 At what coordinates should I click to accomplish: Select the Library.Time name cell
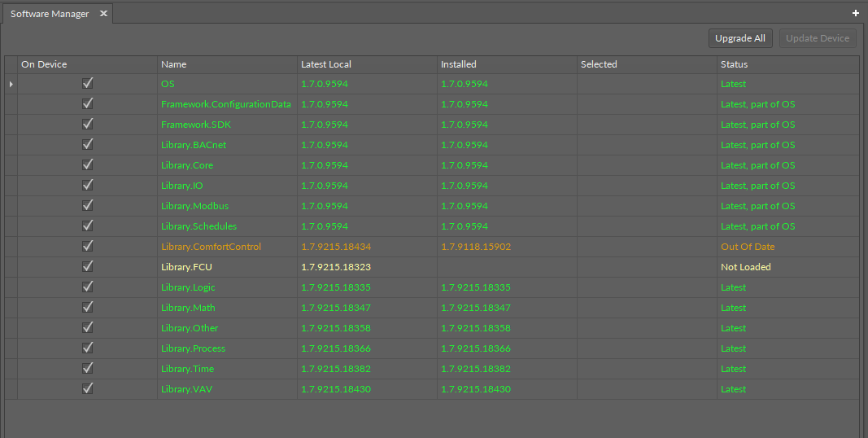[227, 369]
